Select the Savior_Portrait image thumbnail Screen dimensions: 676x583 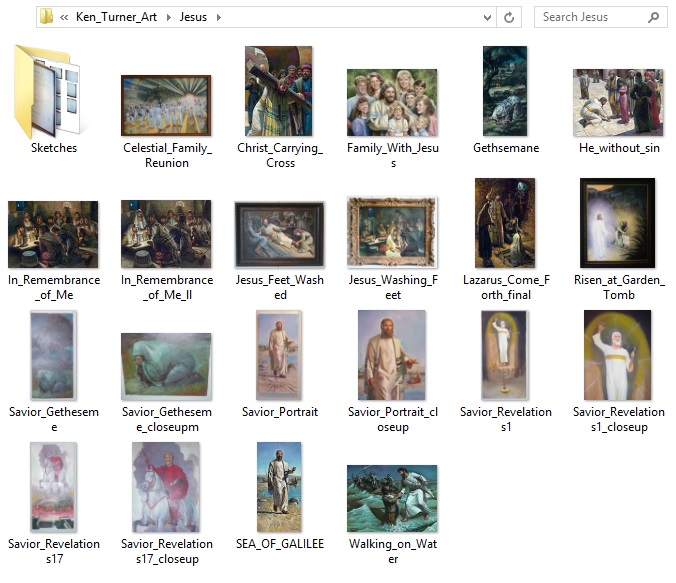279,355
